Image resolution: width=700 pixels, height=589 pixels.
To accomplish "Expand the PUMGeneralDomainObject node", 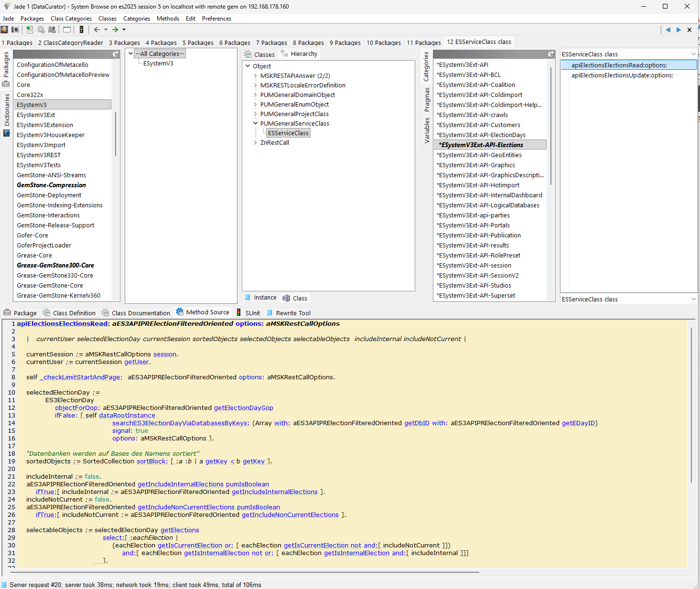I will point(256,95).
